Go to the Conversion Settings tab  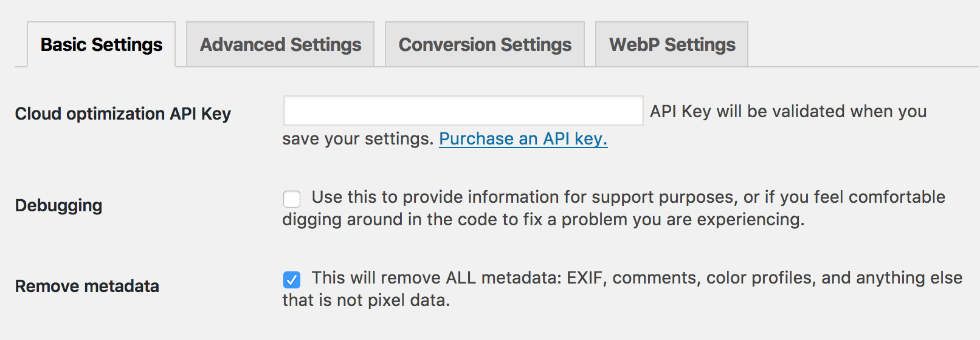pos(485,45)
